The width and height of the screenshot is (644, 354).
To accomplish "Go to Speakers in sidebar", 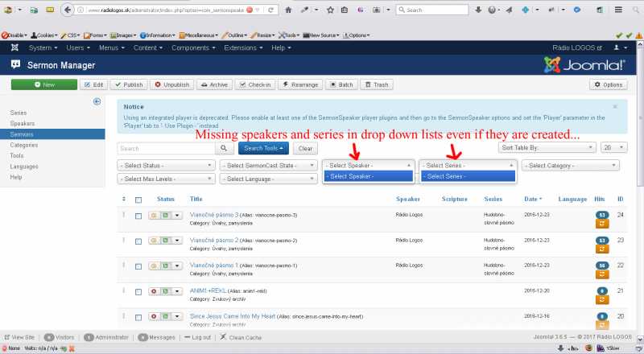I will (23, 123).
